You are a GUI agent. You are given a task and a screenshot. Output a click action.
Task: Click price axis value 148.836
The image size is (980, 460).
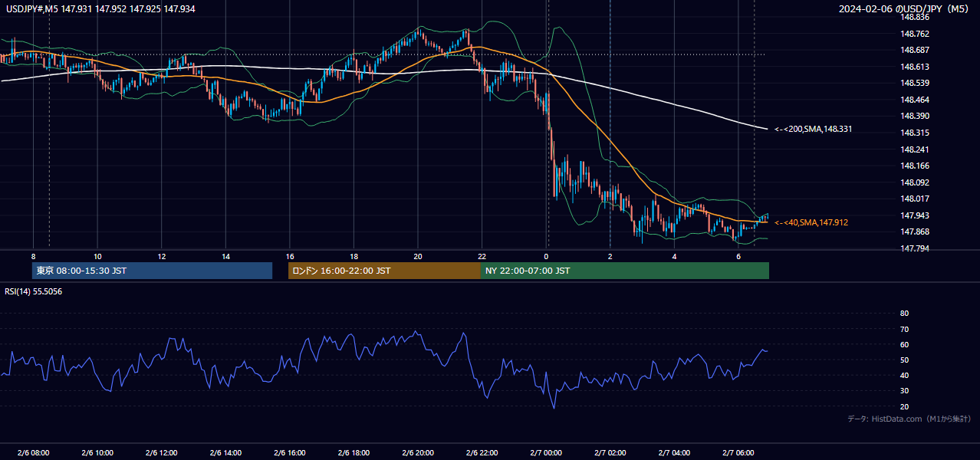pos(914,17)
